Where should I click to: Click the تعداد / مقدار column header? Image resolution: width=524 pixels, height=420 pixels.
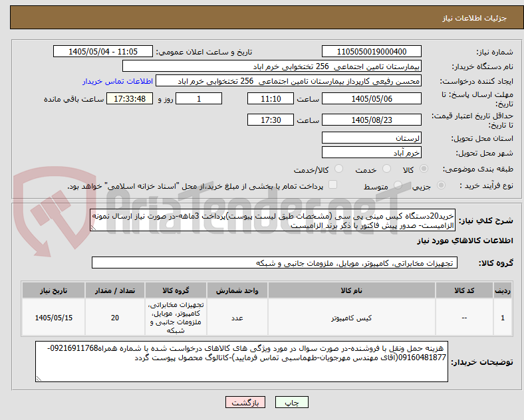115,290
